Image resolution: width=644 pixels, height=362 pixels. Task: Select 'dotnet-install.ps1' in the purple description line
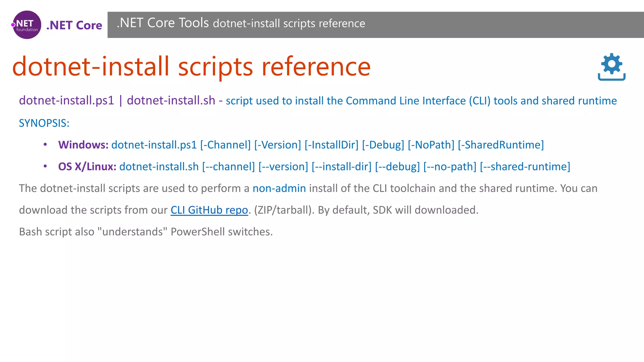tap(66, 101)
